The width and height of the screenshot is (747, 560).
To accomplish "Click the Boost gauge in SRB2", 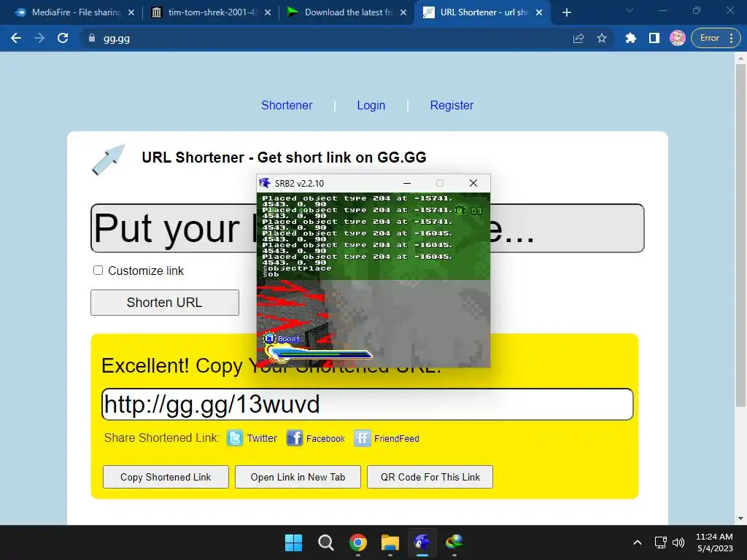I will click(x=320, y=354).
